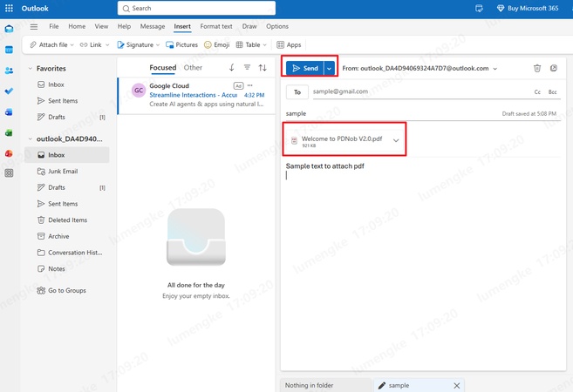The height and width of the screenshot is (392, 573).
Task: Open the sort order arrows icon
Action: [x=263, y=68]
